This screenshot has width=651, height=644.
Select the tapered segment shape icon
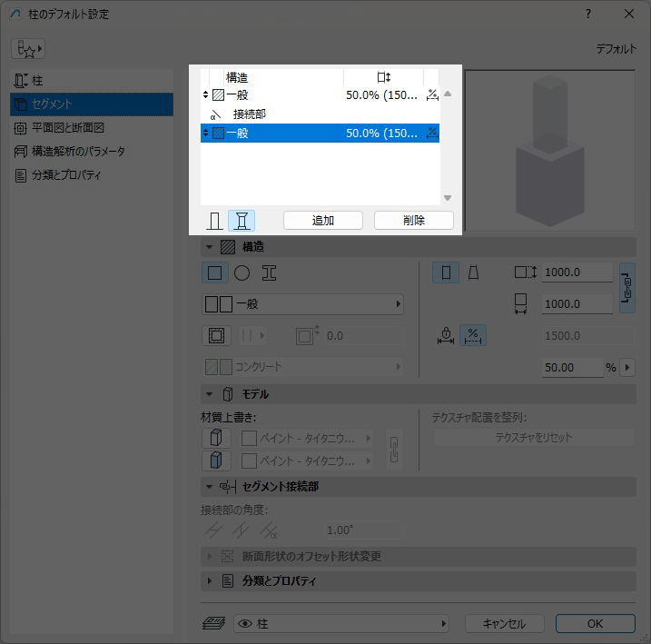click(473, 272)
